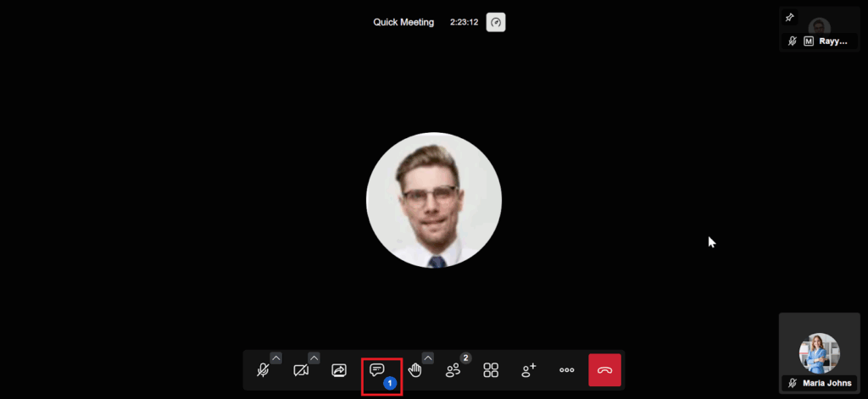Image resolution: width=868 pixels, height=399 pixels.
Task: Start screen sharing
Action: coord(339,370)
